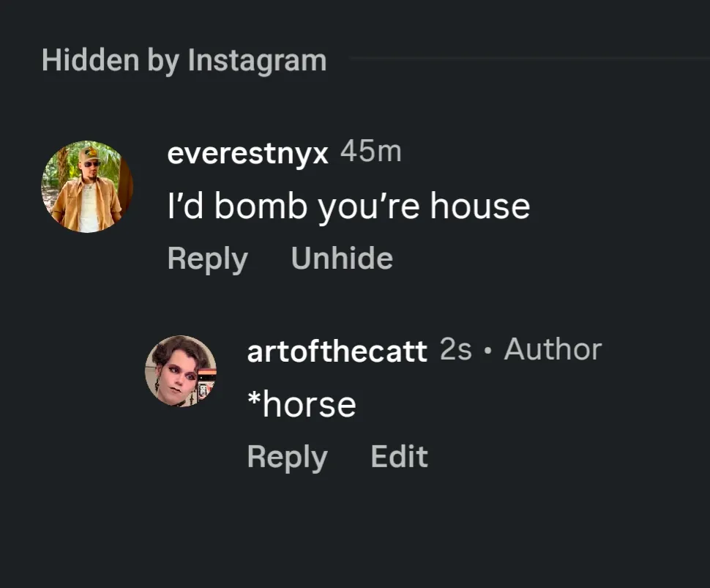Visit the artofthecatt username link
Viewport: 710px width, 588px height.
(337, 351)
